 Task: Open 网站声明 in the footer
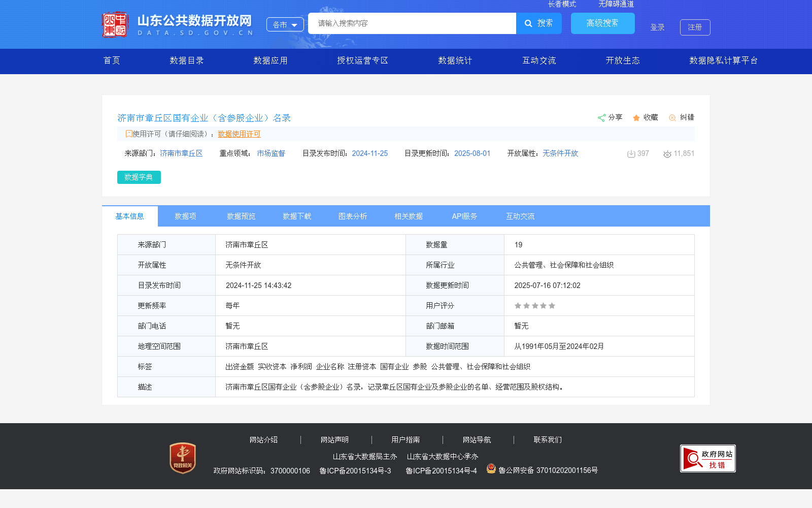coord(335,440)
